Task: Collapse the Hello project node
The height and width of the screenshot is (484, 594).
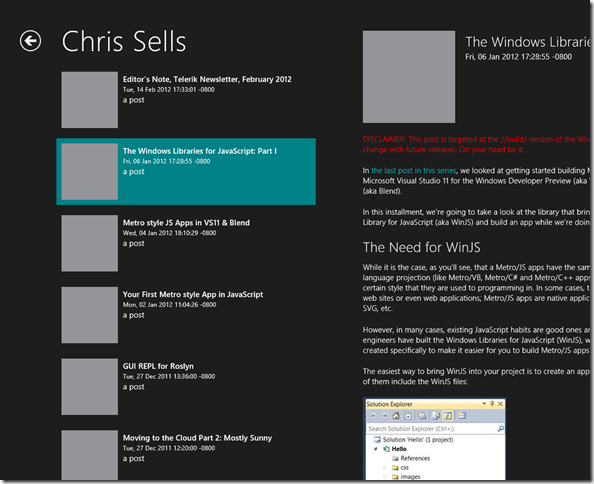Action: [376, 449]
